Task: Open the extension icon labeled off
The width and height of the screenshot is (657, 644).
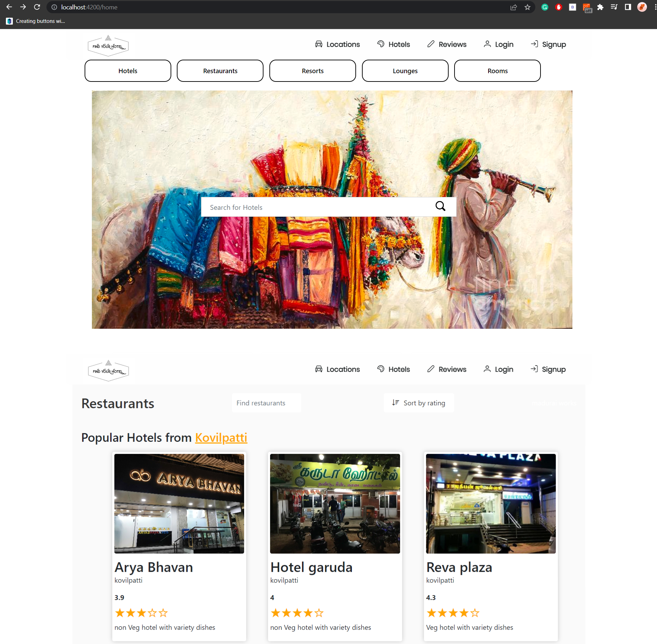Action: pos(587,8)
